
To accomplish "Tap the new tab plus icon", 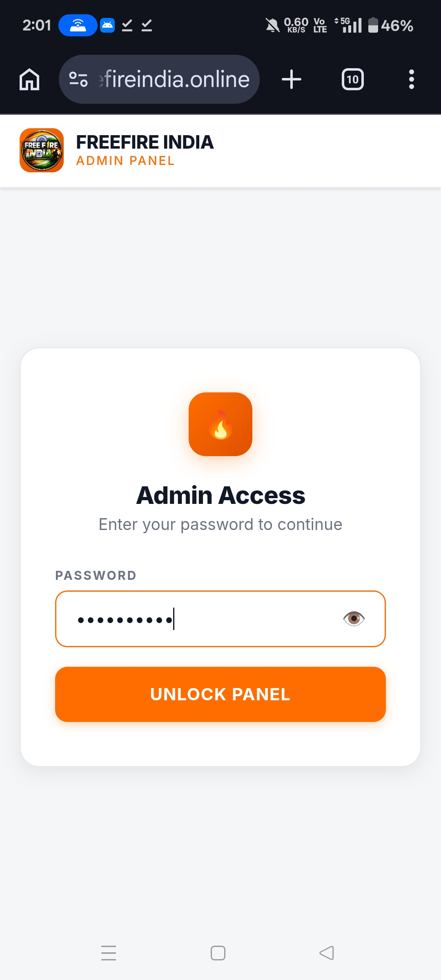I will (x=291, y=79).
